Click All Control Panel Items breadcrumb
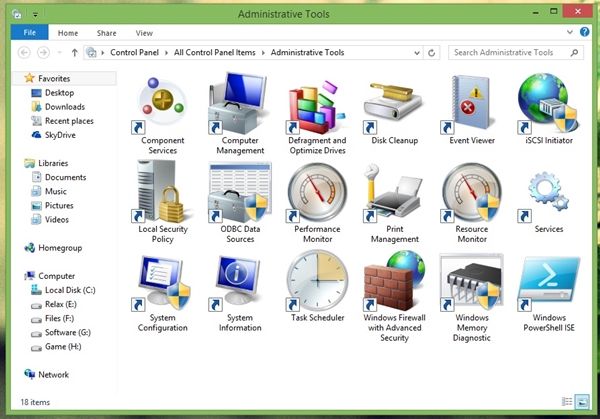This screenshot has width=600, height=419. [x=214, y=52]
